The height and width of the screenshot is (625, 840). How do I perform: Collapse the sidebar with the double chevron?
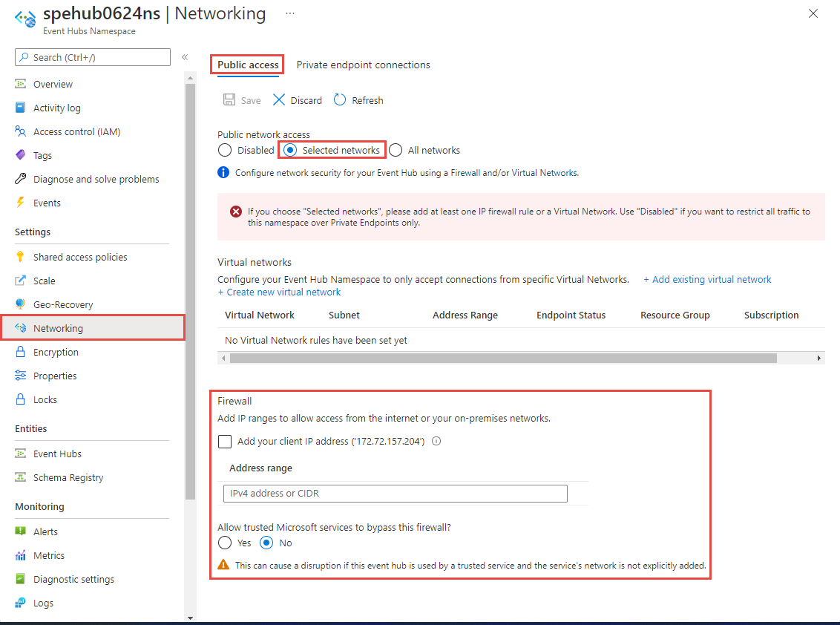tap(185, 57)
